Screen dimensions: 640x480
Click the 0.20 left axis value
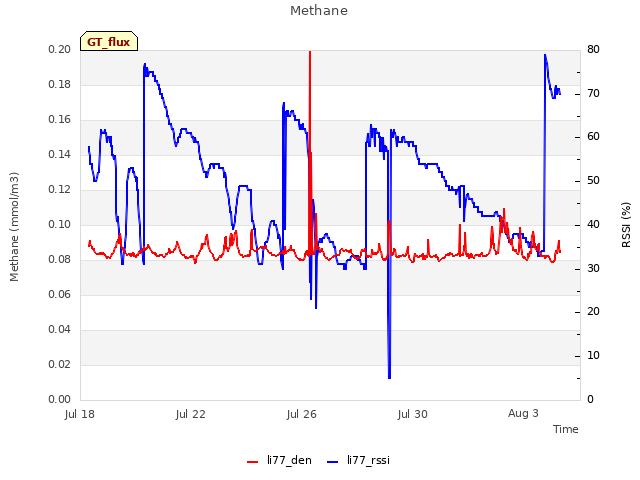[60, 50]
